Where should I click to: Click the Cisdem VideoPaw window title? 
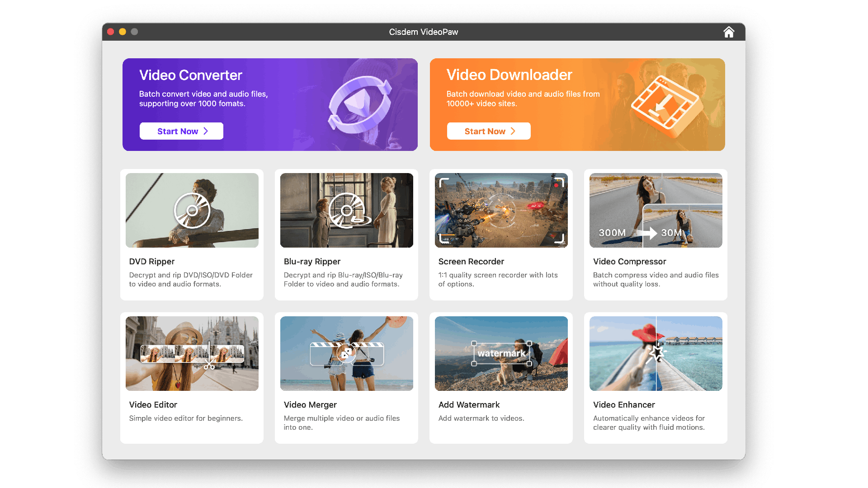pyautogui.click(x=424, y=32)
